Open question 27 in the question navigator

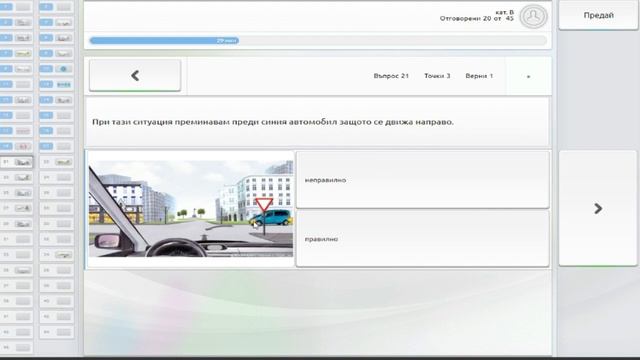coord(16,209)
